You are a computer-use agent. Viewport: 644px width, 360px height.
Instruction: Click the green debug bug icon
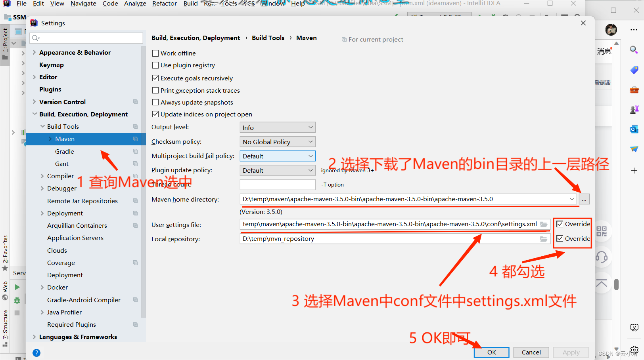click(x=17, y=300)
